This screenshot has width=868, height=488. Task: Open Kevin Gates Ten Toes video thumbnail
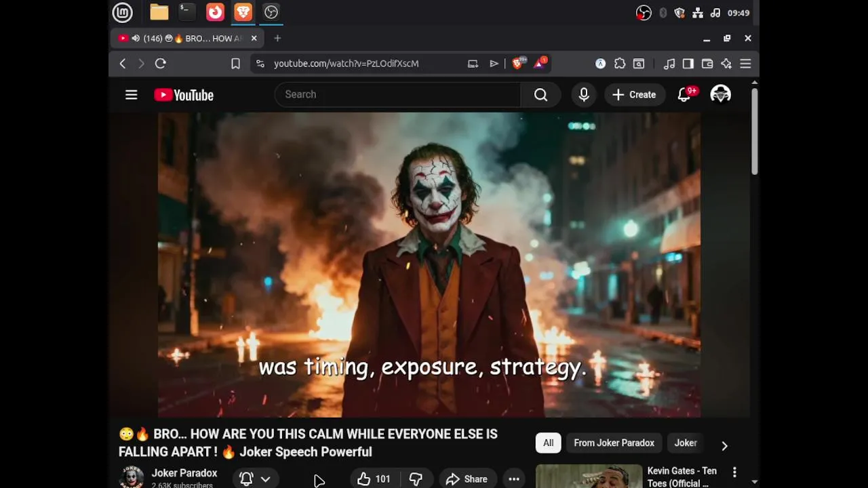(x=589, y=476)
